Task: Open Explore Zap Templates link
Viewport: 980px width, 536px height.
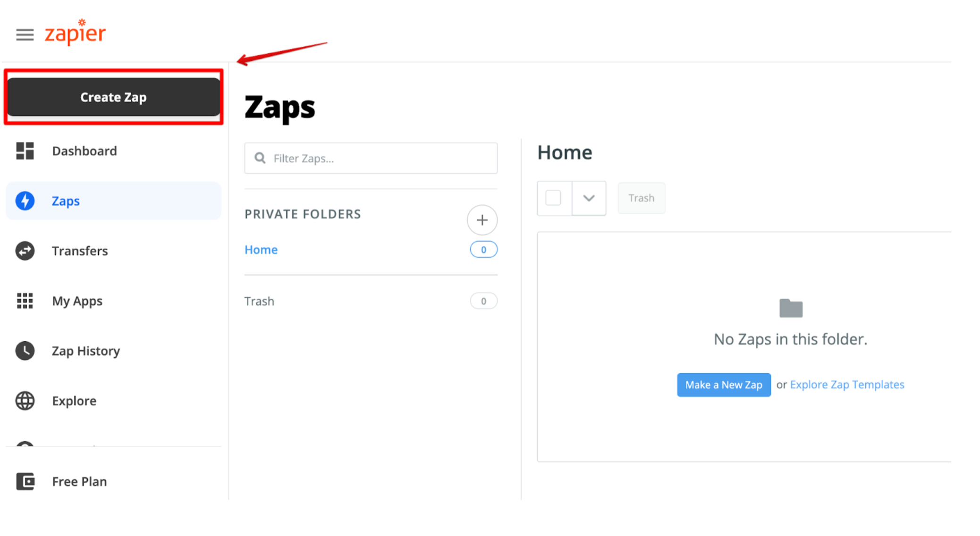Action: (847, 385)
